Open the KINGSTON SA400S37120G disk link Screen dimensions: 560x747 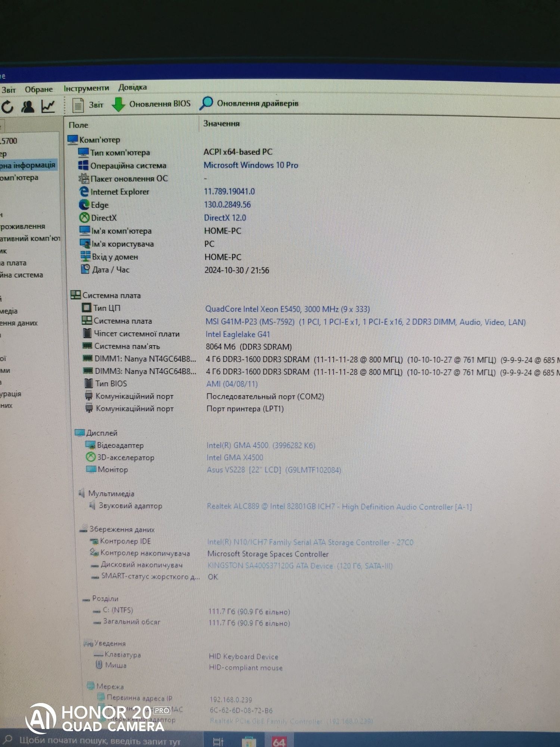click(x=300, y=566)
